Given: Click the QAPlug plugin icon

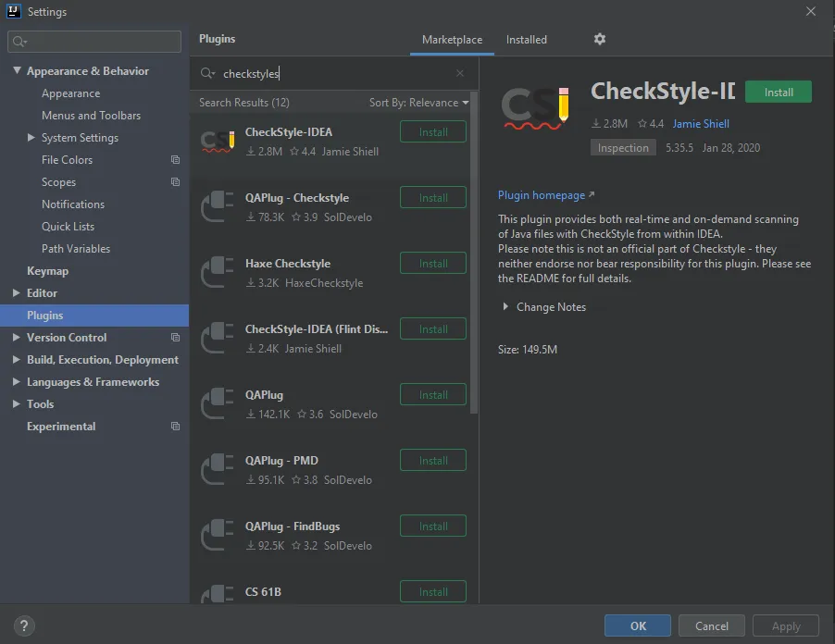Looking at the screenshot, I should 218,404.
